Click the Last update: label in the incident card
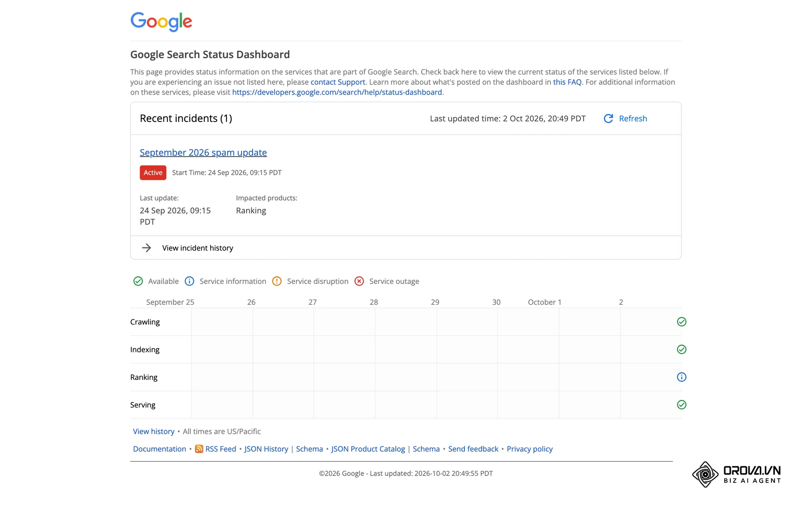 pos(159,198)
